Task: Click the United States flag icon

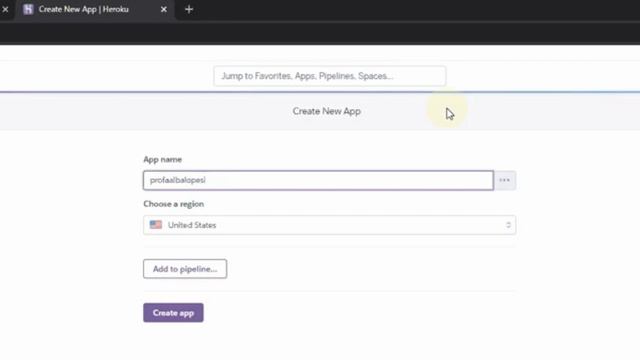Action: pos(156,224)
